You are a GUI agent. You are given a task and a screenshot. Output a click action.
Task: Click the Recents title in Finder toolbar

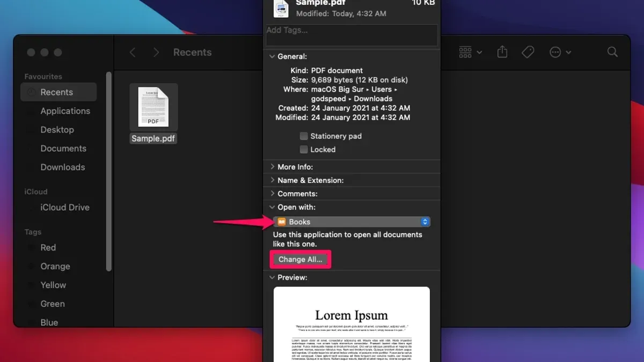[x=192, y=52]
